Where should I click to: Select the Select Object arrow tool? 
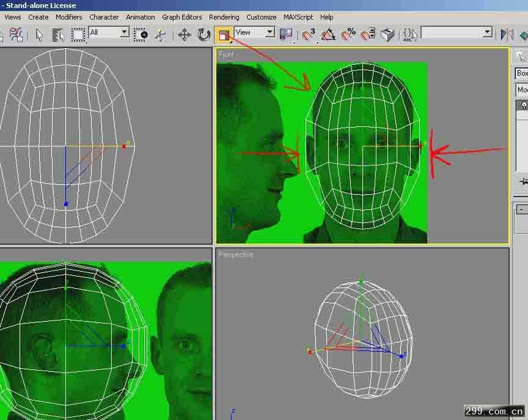click(x=40, y=35)
